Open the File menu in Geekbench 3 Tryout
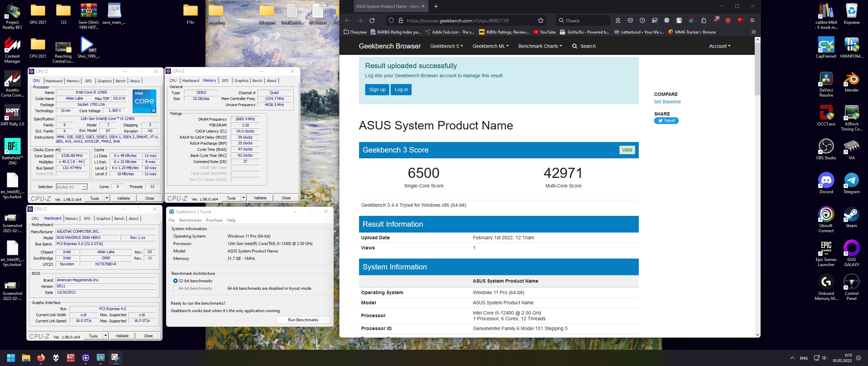The height and width of the screenshot is (366, 868). point(172,220)
